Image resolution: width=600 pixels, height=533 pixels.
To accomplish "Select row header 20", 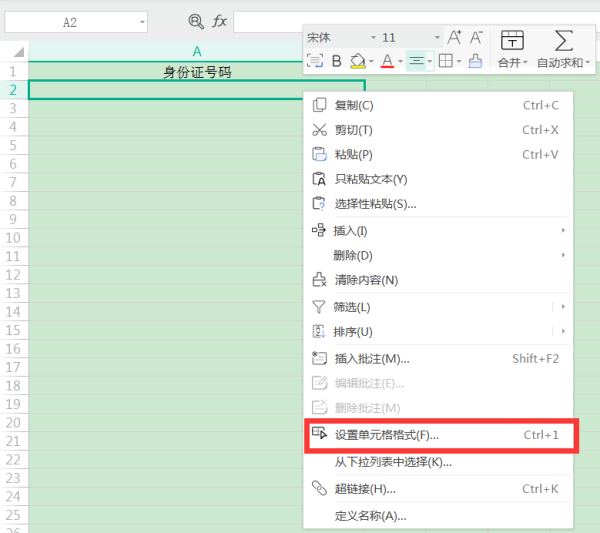I will 14,422.
